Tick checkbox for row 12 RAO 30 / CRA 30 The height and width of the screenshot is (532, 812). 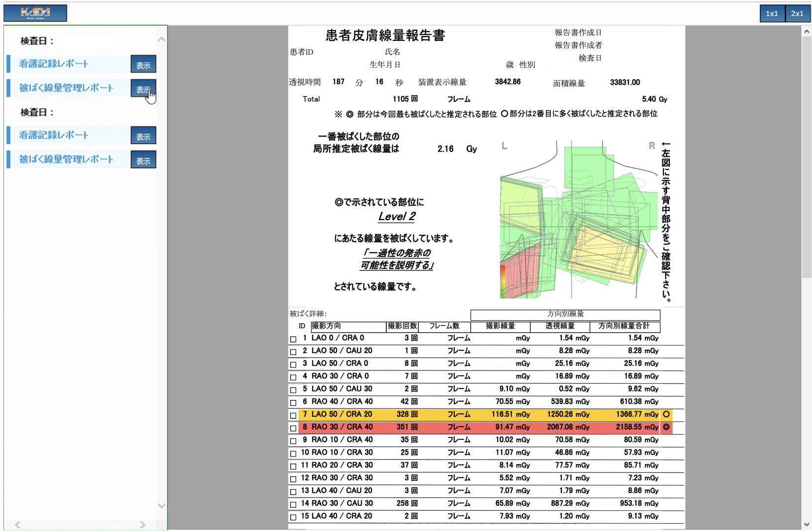pos(293,479)
